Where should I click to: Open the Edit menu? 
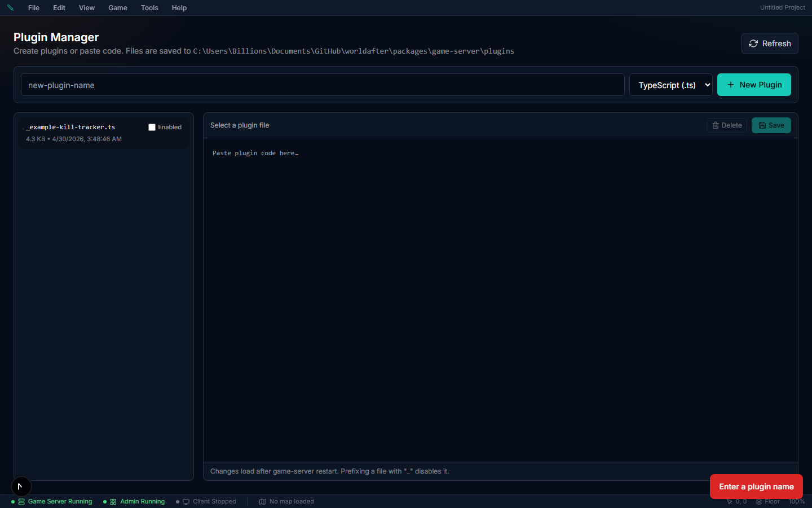59,8
